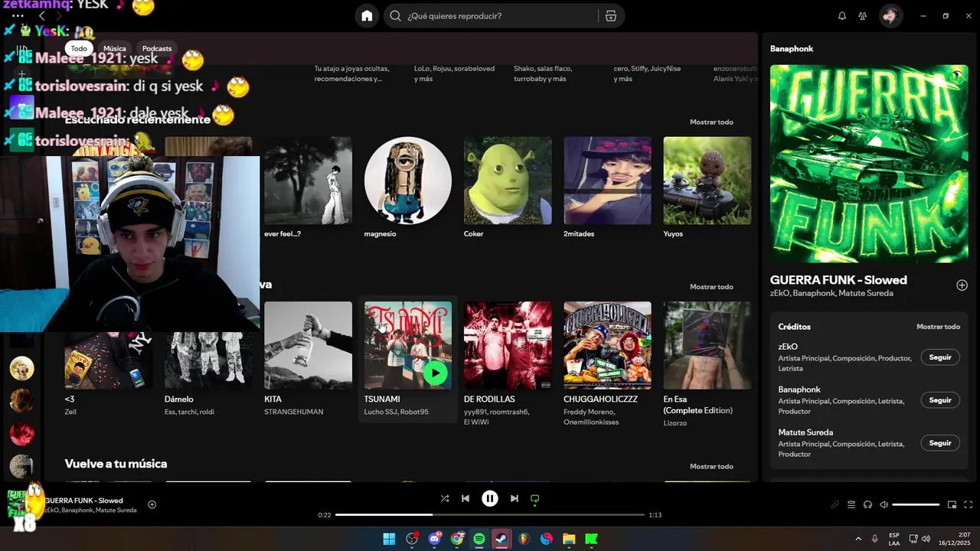The image size is (980, 551).
Task: Add current track to library from player bar
Action: 152,504
